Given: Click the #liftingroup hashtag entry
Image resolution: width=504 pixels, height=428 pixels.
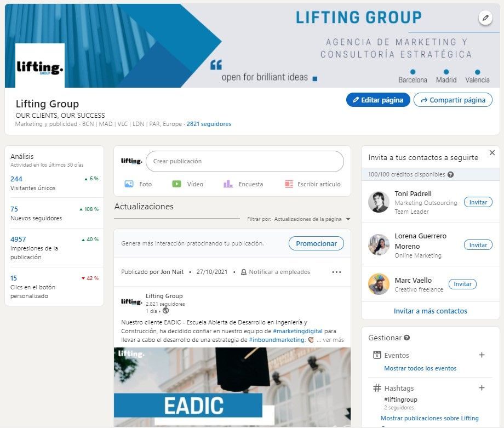Looking at the screenshot, I should point(400,400).
